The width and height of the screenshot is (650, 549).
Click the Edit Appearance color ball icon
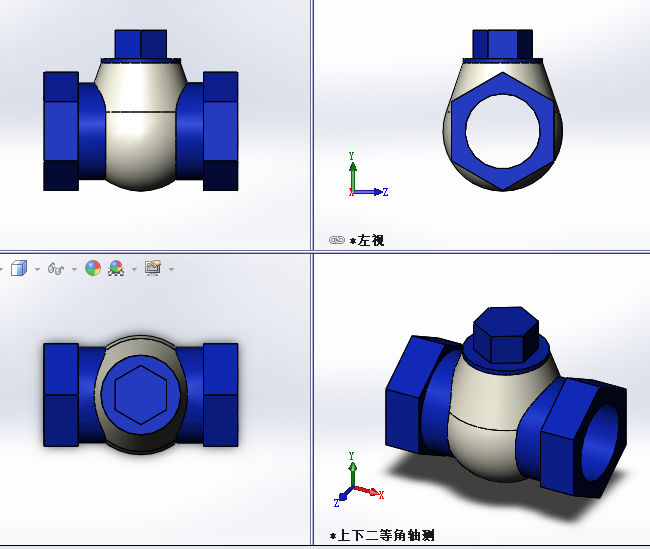point(93,268)
